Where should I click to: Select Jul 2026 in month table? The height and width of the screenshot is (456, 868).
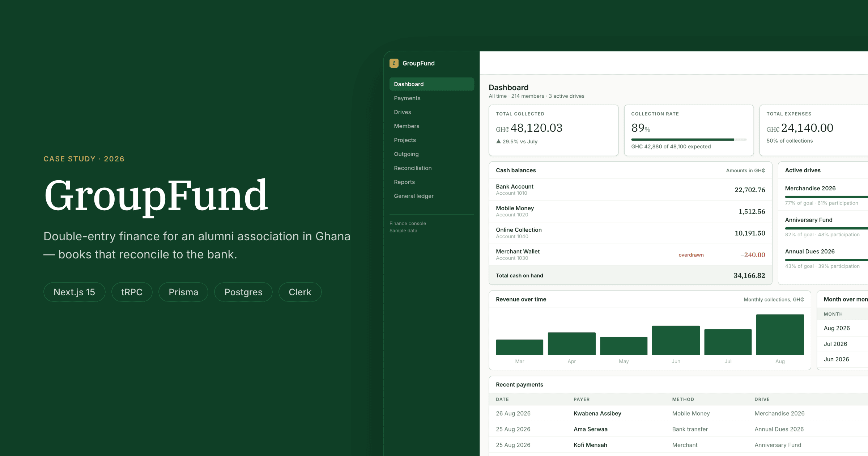coord(842,344)
